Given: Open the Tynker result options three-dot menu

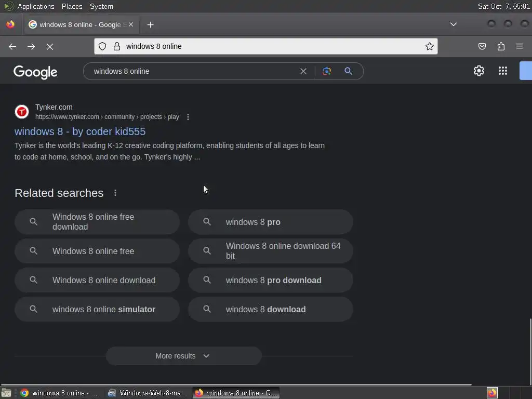Looking at the screenshot, I should coord(188,117).
